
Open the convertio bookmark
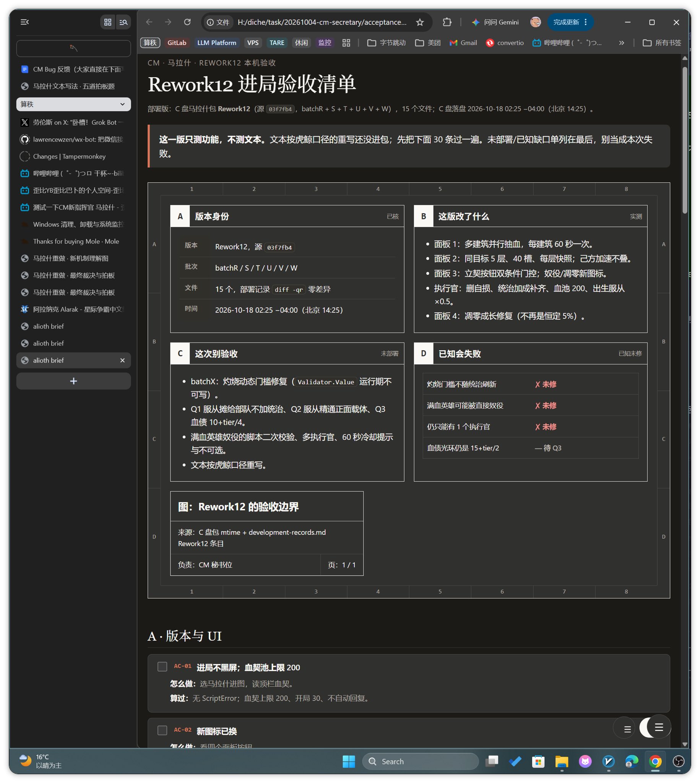(x=505, y=43)
